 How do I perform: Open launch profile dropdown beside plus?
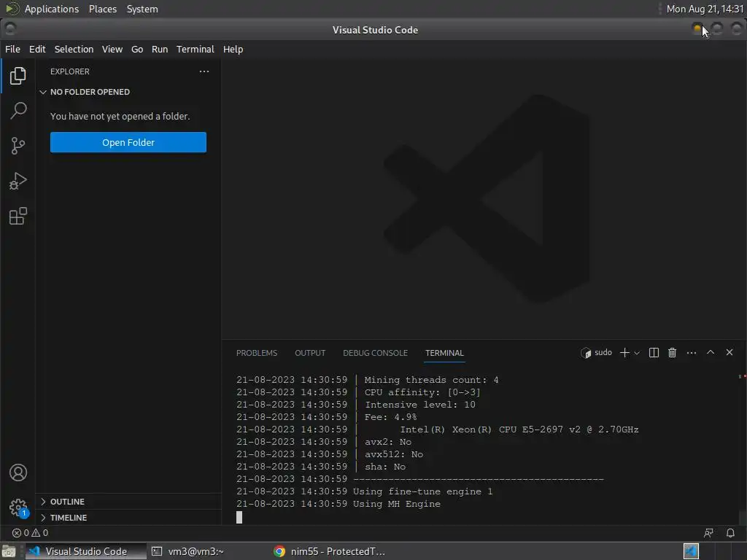[x=637, y=353]
